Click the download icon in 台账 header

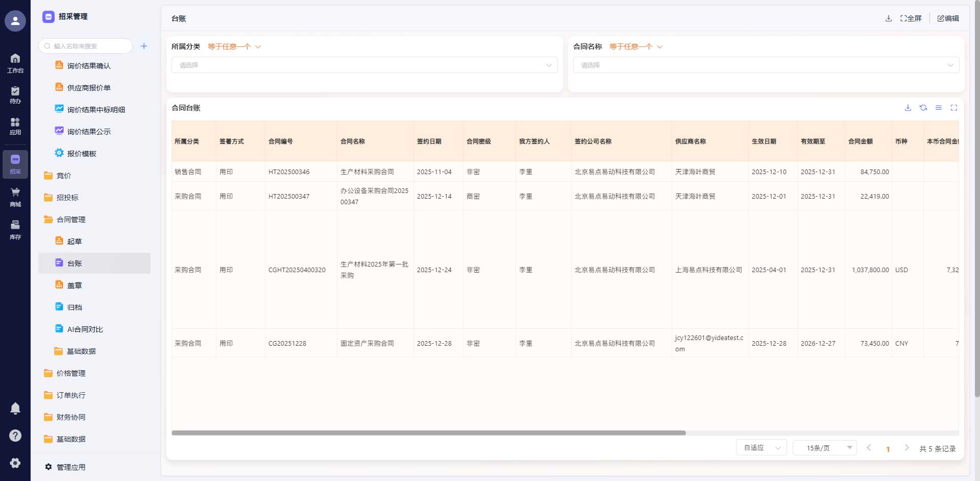pyautogui.click(x=889, y=18)
